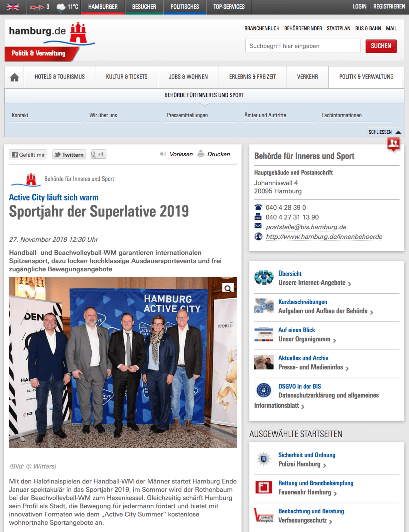The height and width of the screenshot is (532, 409).
Task: Expand Unsere Internet-Angebote link arrow
Action: 349,284
